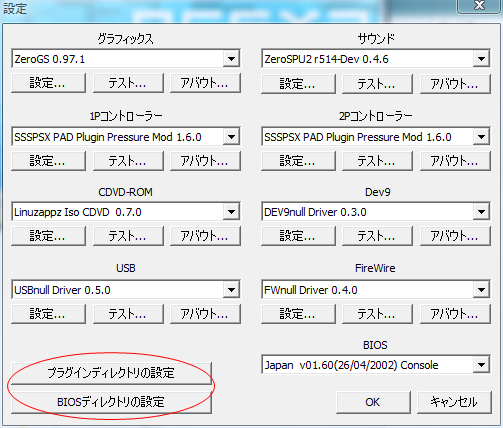Run テスト... for USB driver

click(128, 314)
